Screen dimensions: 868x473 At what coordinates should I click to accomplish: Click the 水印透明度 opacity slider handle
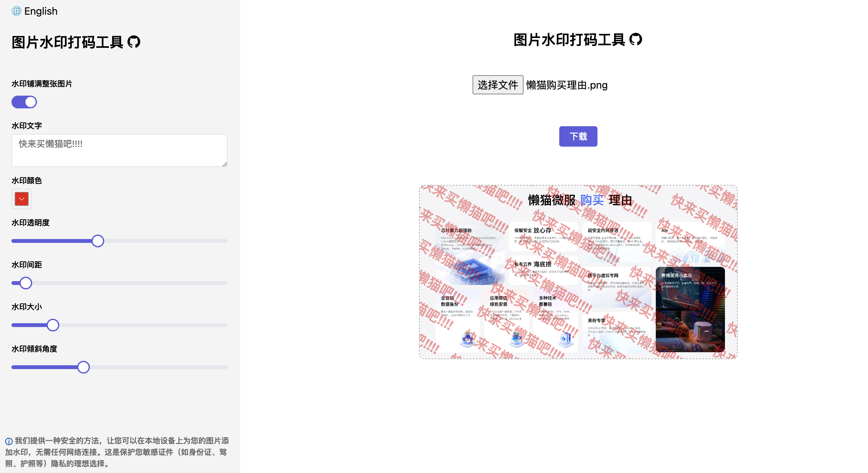click(x=98, y=241)
